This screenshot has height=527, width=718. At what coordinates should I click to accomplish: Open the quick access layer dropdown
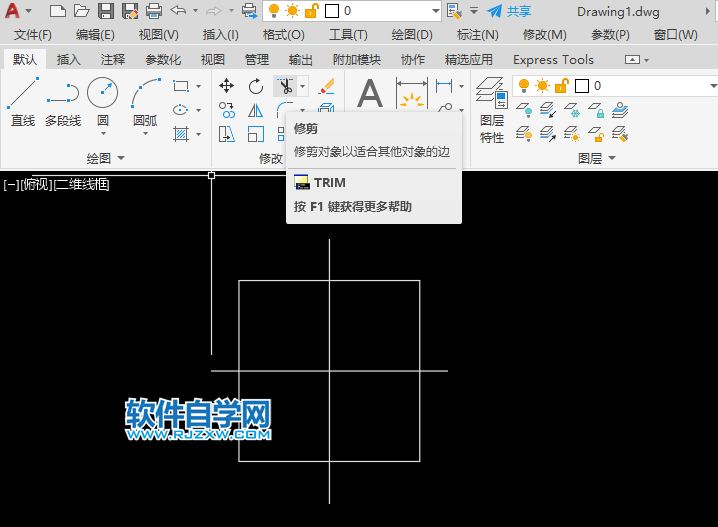(435, 11)
